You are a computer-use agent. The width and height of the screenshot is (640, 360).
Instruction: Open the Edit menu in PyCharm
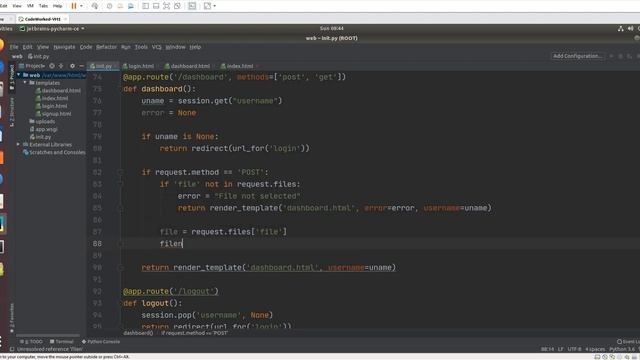point(27,47)
